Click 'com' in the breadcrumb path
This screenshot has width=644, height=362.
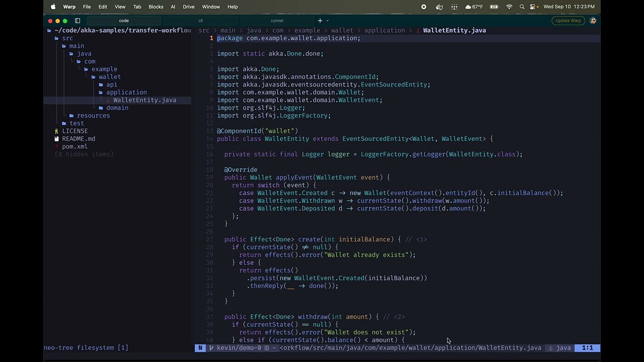coord(278,30)
